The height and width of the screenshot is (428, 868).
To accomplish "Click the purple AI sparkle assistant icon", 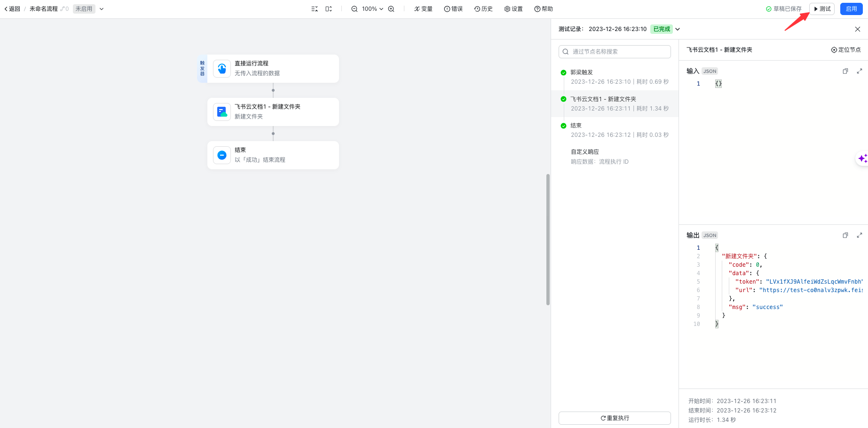I will (862, 159).
